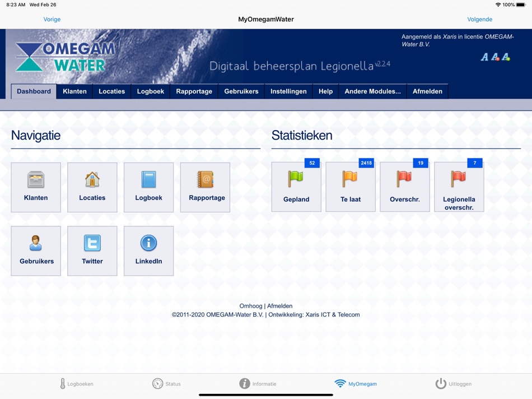Open Legionella overschr. flag statistic
The width and height of the screenshot is (532, 399).
459,187
